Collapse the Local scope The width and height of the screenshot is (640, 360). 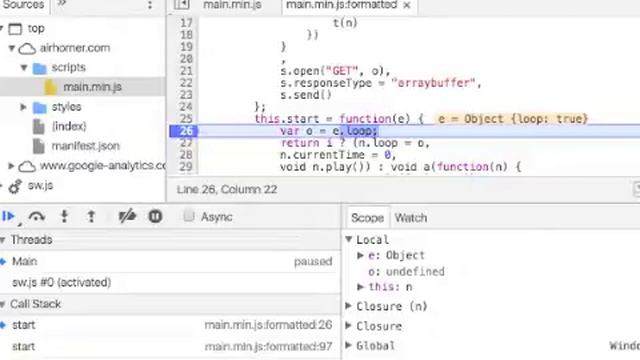point(349,239)
